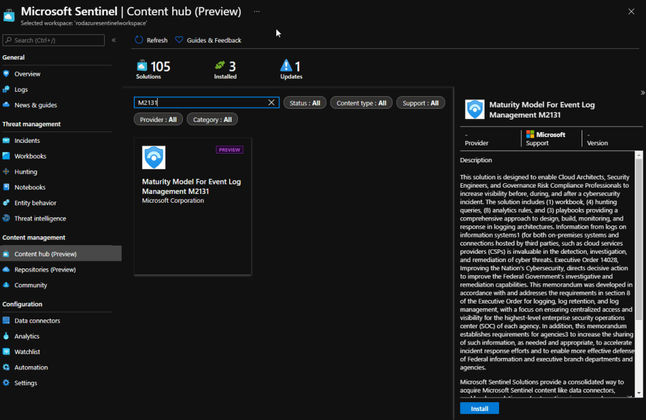Click the description panel scrollbar thumb
This screenshot has height=420, width=646.
[639, 239]
